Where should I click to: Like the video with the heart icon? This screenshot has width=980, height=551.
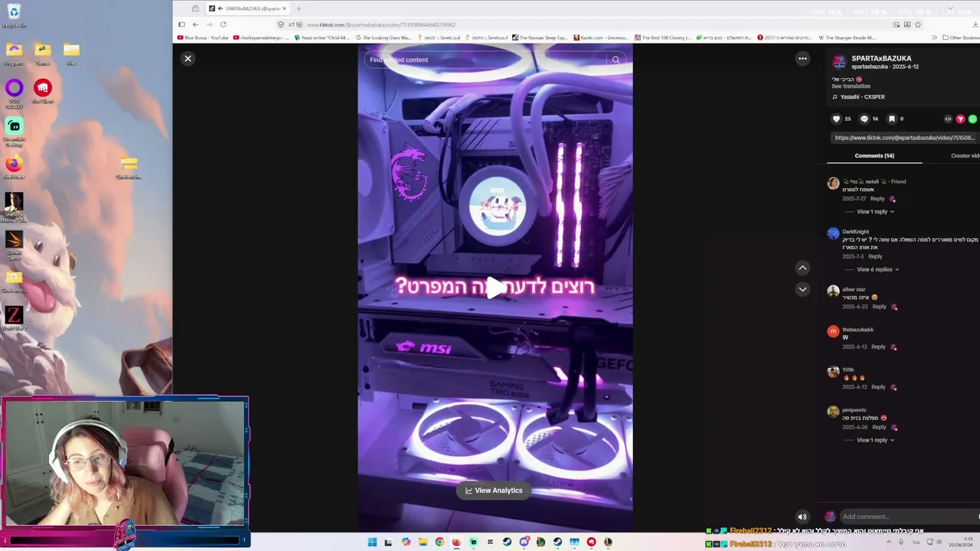coord(836,119)
